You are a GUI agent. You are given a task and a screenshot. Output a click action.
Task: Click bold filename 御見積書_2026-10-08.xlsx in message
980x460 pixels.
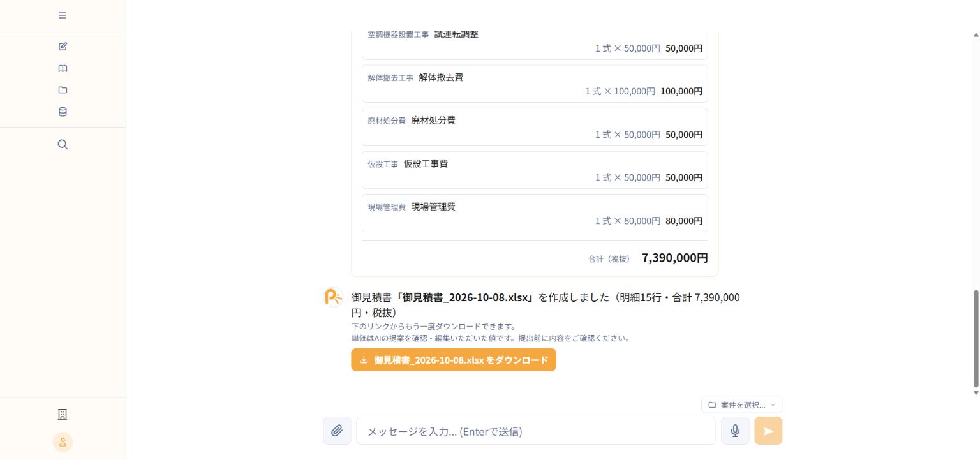click(x=464, y=297)
